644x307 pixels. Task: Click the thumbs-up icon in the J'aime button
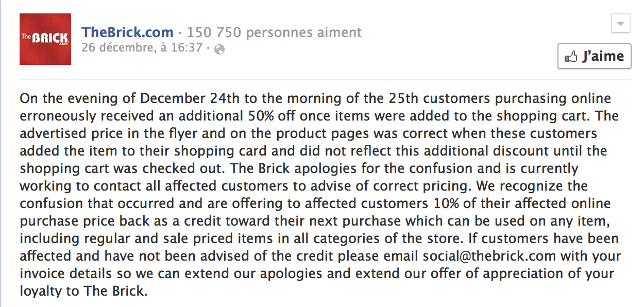[x=571, y=57]
